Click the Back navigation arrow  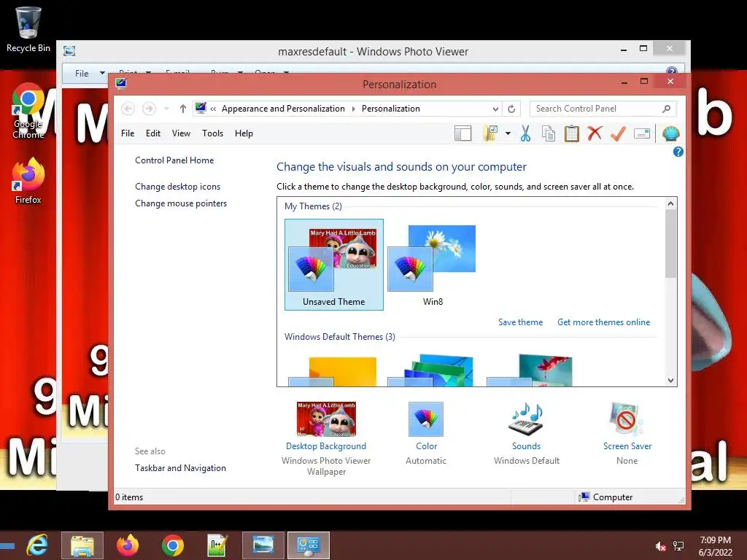[x=128, y=109]
